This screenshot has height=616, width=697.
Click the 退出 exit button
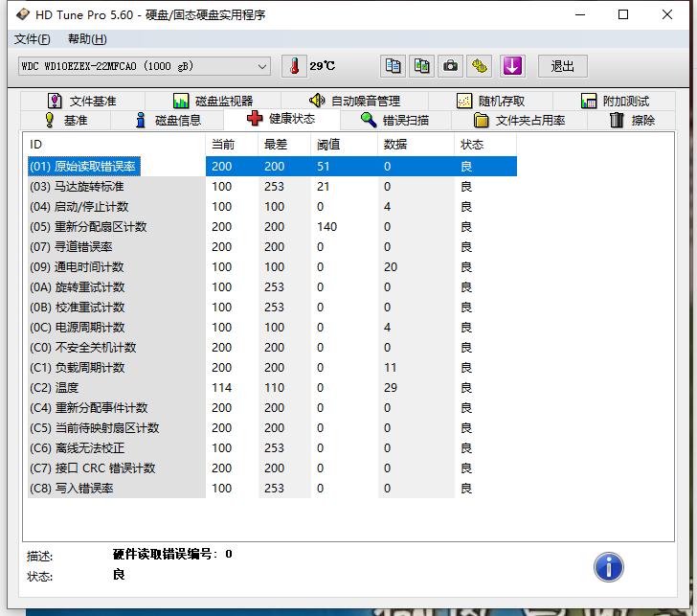coord(563,66)
